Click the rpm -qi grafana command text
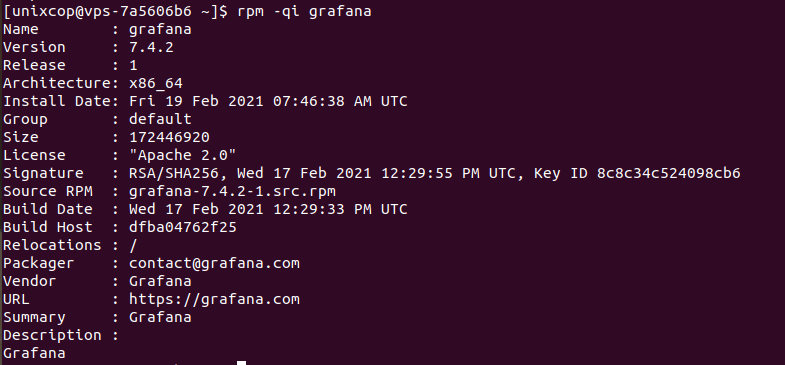Screen dimensions: 785x365 tap(300, 11)
